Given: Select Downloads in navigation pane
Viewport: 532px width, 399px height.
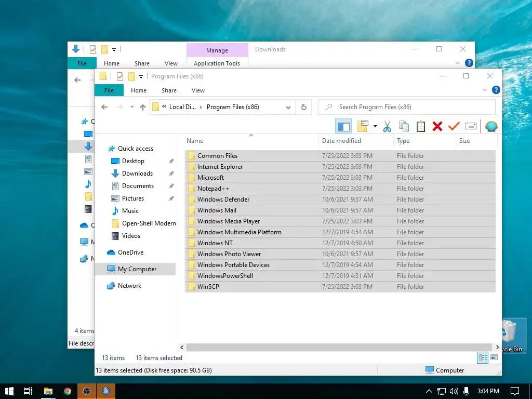Looking at the screenshot, I should coord(137,174).
